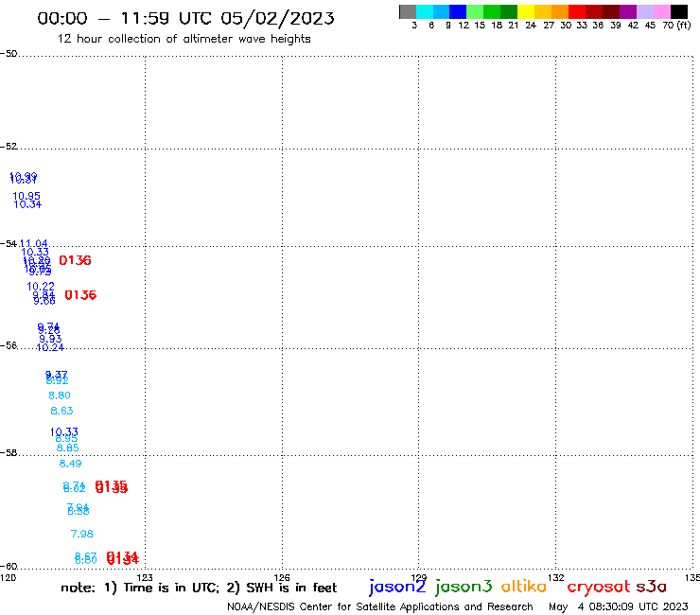Click the -52 latitude axis label
Screen dimensions: 700x615
pyautogui.click(x=9, y=147)
